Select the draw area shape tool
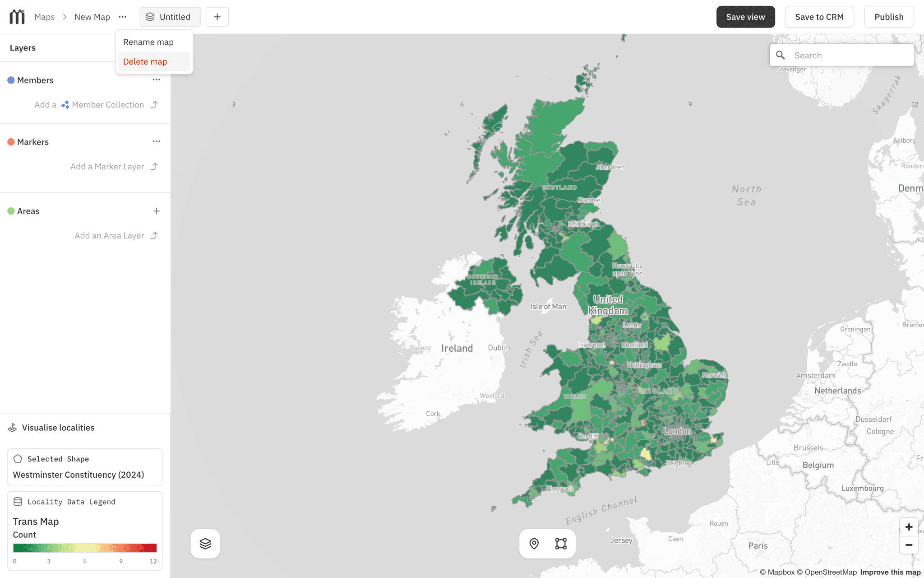Screen dimensions: 924x578 (x=561, y=544)
